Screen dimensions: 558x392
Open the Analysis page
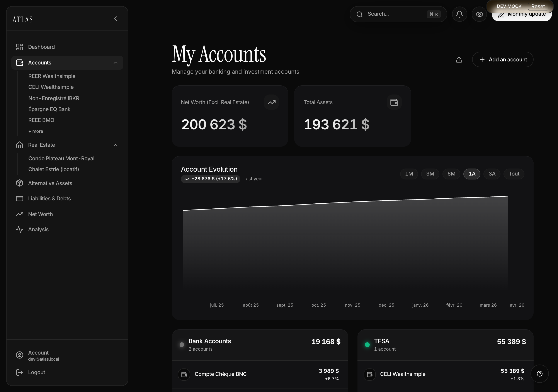click(x=67, y=229)
